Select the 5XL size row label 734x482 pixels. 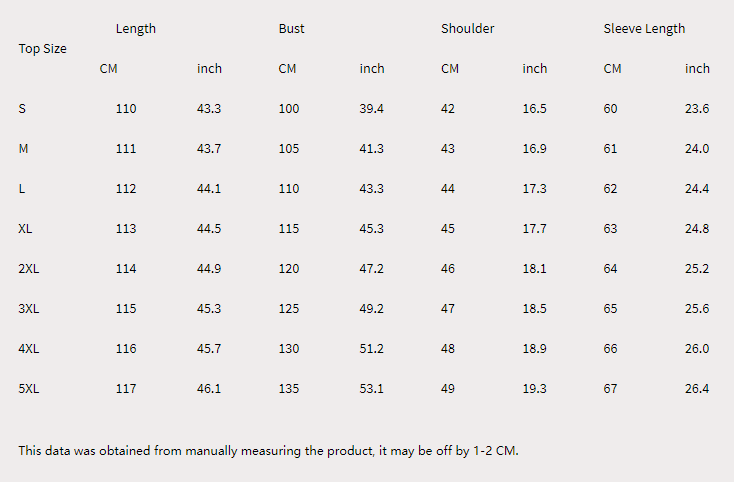click(x=29, y=389)
